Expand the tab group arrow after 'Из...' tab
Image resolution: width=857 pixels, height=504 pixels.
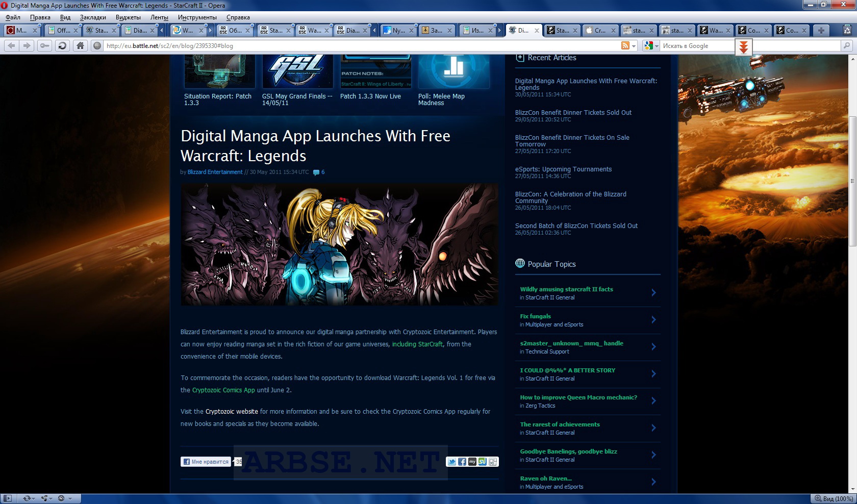498,31
